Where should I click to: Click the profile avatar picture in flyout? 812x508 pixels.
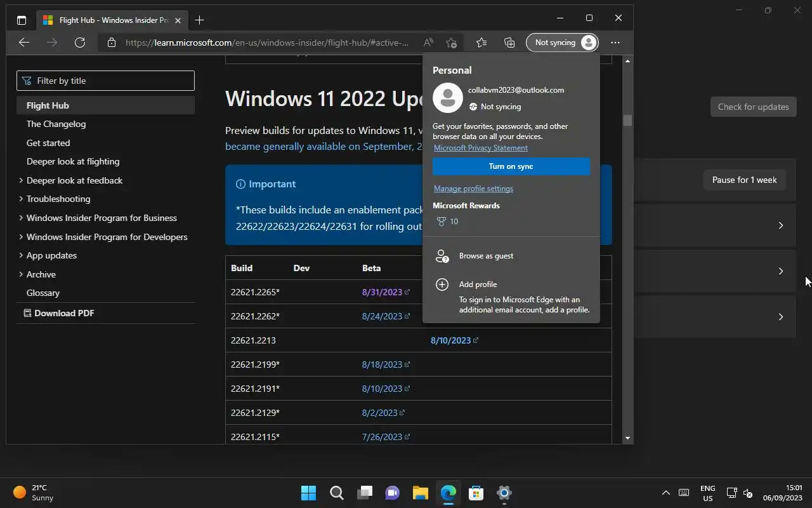448,98
